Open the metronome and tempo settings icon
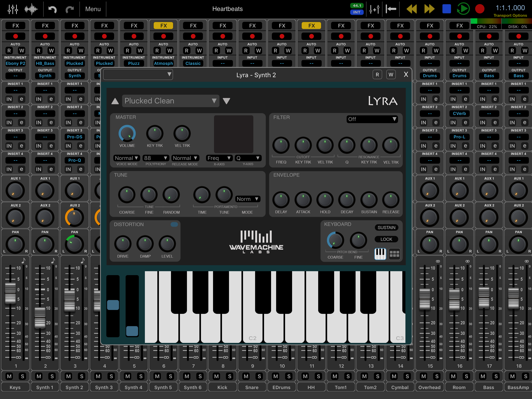The height and width of the screenshot is (399, 532). click(x=374, y=9)
